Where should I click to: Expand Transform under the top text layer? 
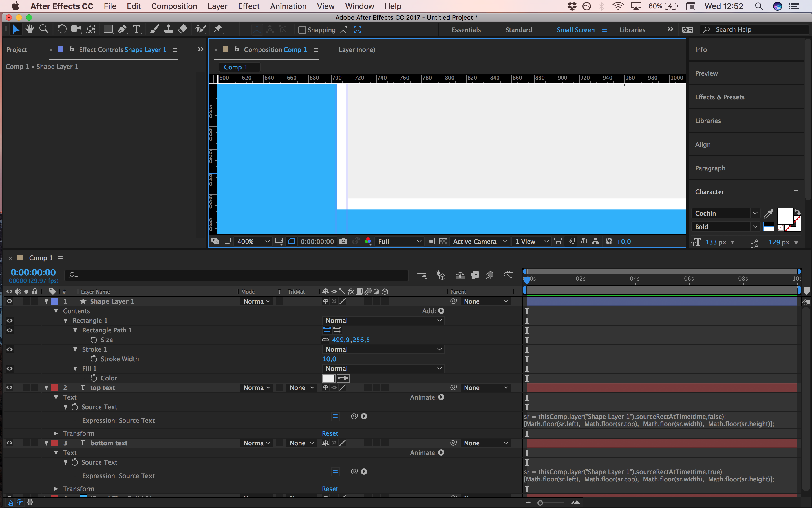tap(56, 433)
